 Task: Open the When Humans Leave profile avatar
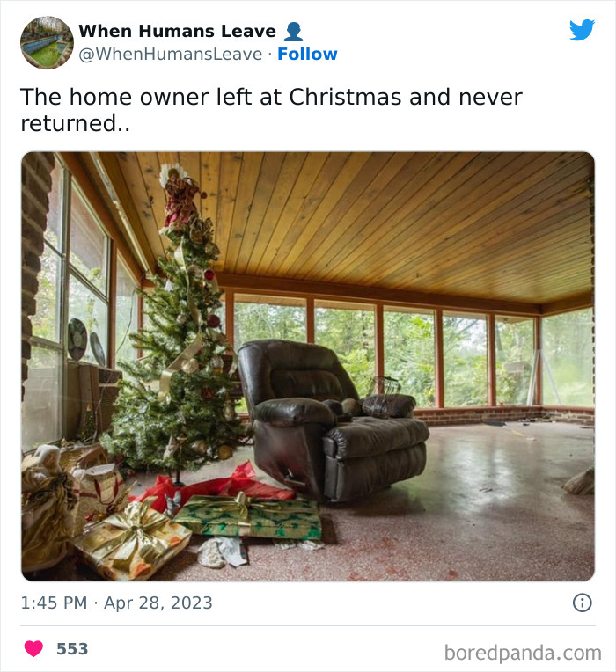tap(47, 42)
